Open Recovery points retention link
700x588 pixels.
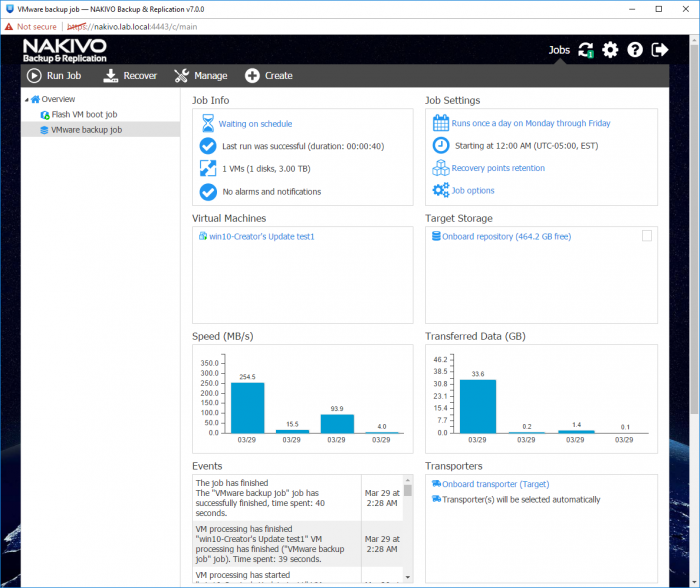pyautogui.click(x=498, y=168)
